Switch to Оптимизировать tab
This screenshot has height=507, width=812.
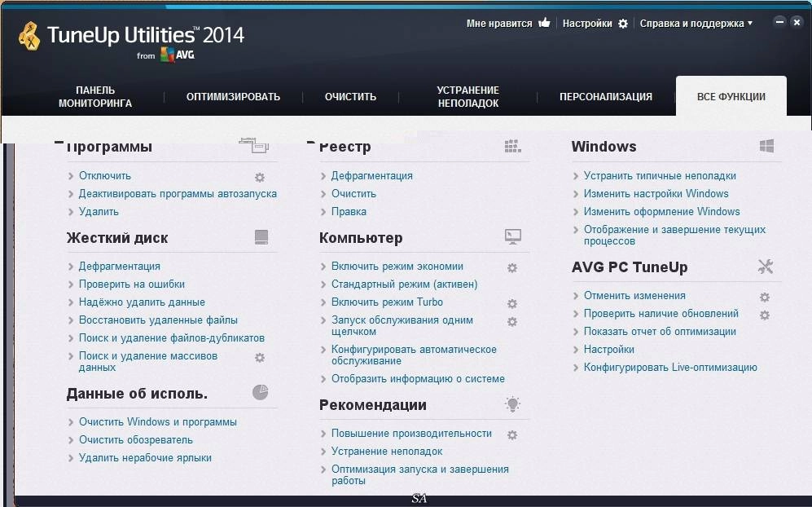(233, 96)
